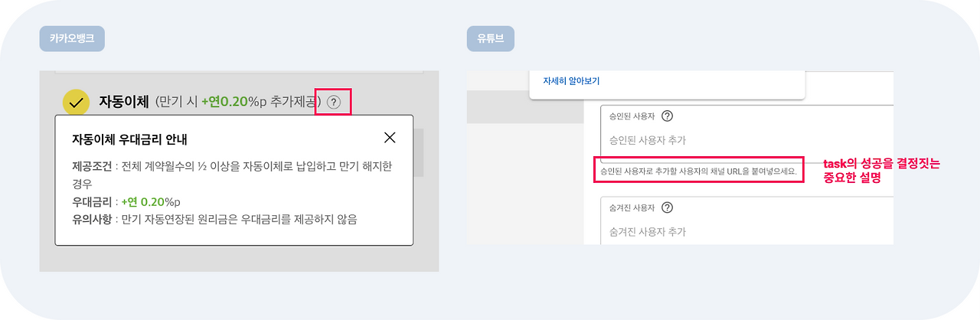Click the 숨겨진 사용자 field label

tap(632, 207)
